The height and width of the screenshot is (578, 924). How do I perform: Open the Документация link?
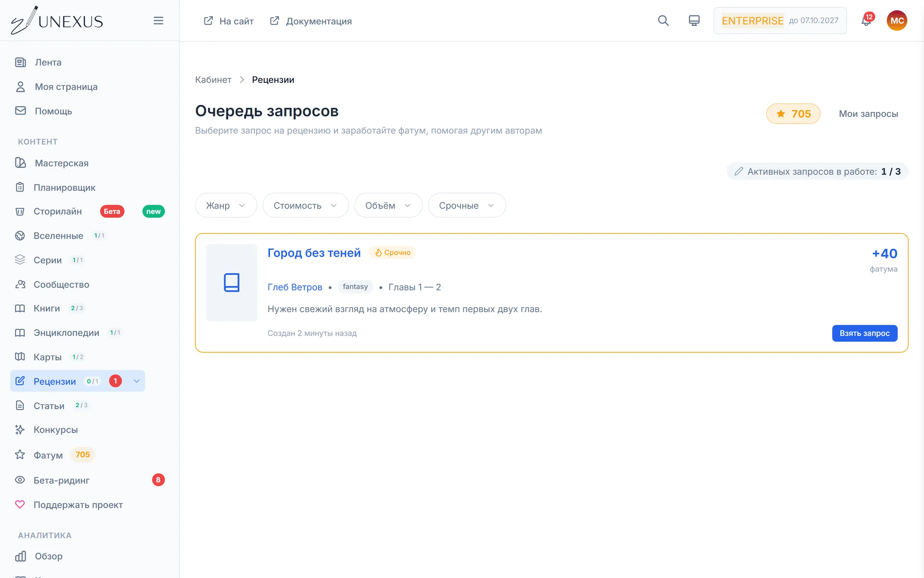click(x=311, y=21)
